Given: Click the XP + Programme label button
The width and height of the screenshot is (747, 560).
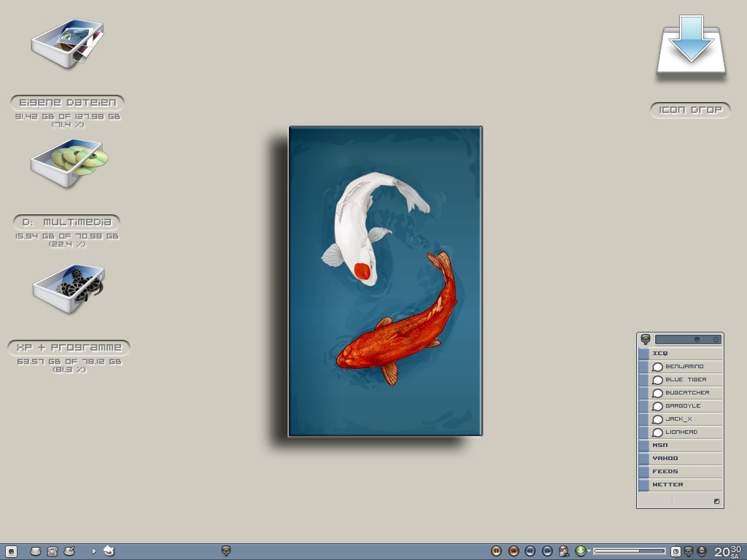Looking at the screenshot, I should tap(69, 348).
